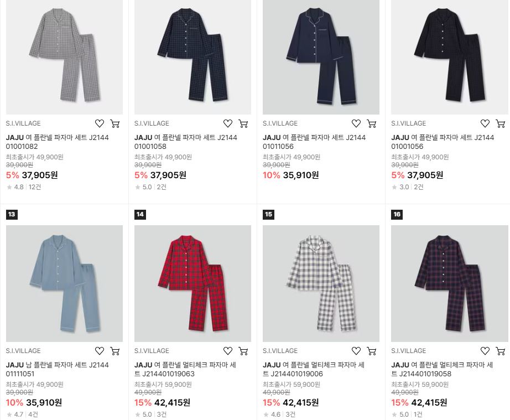Image resolution: width=510 pixels, height=420 pixels.
Task: Open title of men's flannel pajama J214401111051
Action: pyautogui.click(x=57, y=369)
